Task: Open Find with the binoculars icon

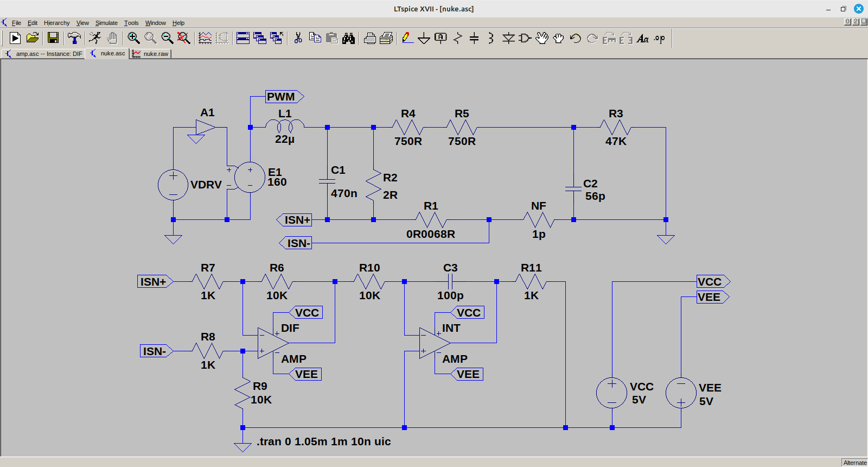Action: [x=349, y=38]
